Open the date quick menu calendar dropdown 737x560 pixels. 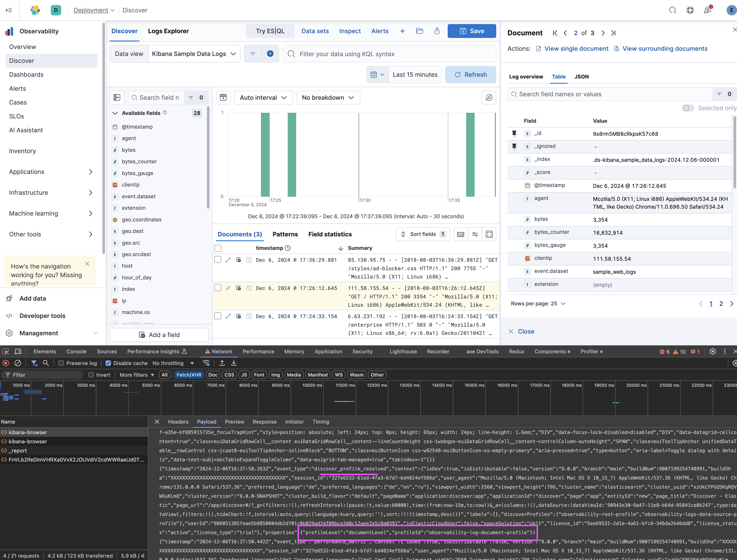point(377,75)
